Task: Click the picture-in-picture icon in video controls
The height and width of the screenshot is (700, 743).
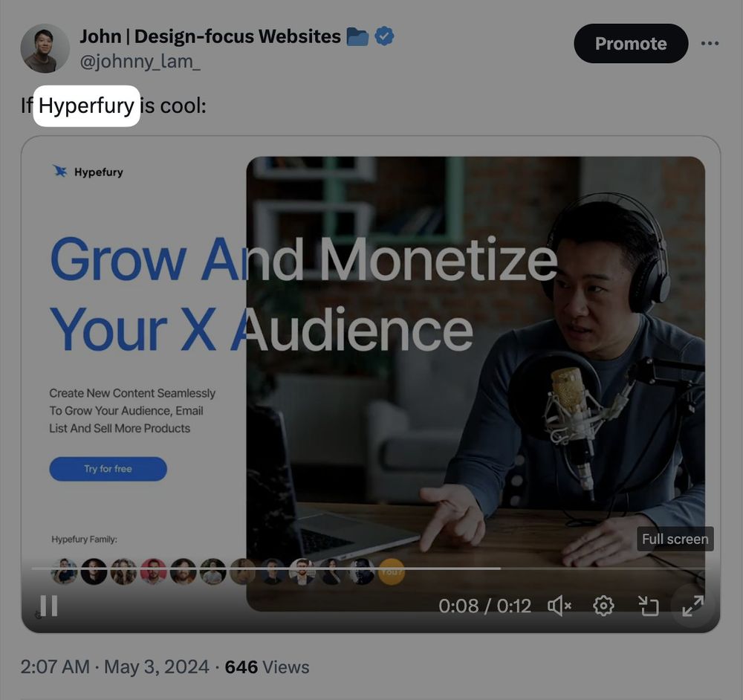Action: click(648, 606)
